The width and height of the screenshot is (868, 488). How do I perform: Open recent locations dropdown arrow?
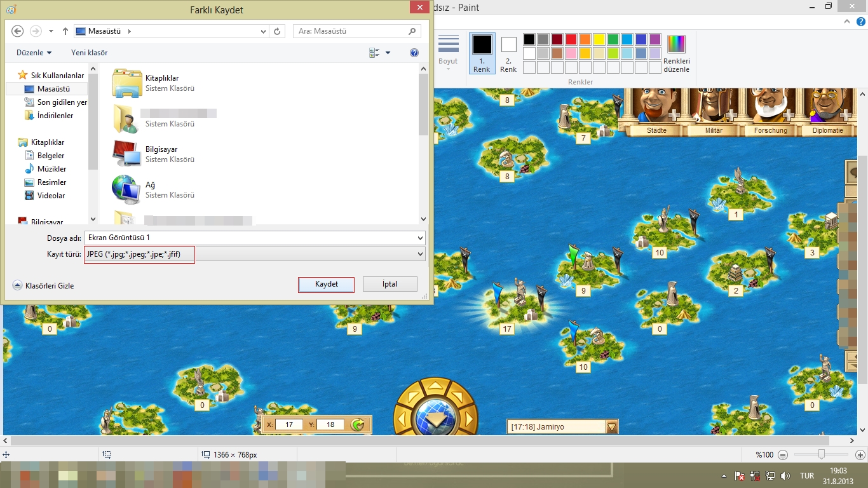coord(51,31)
